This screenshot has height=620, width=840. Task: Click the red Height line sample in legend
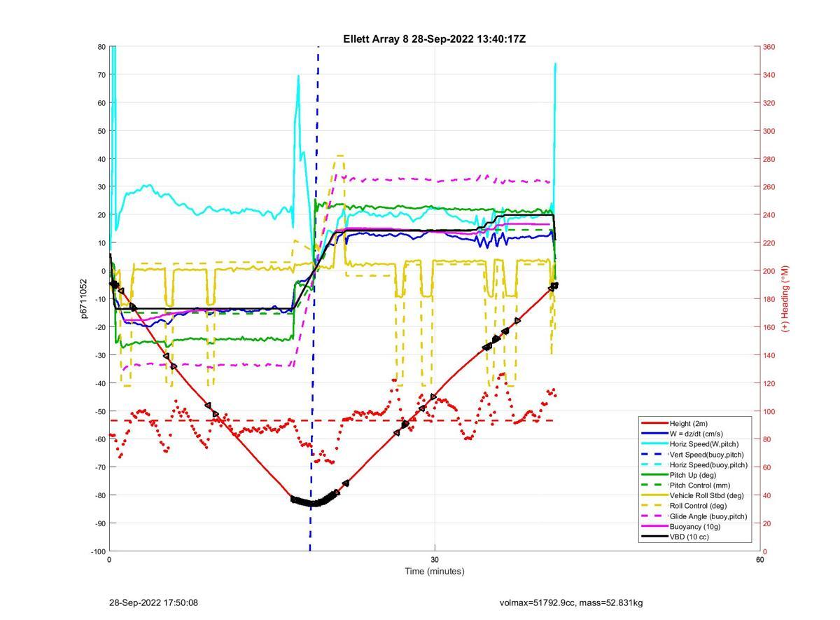point(654,423)
